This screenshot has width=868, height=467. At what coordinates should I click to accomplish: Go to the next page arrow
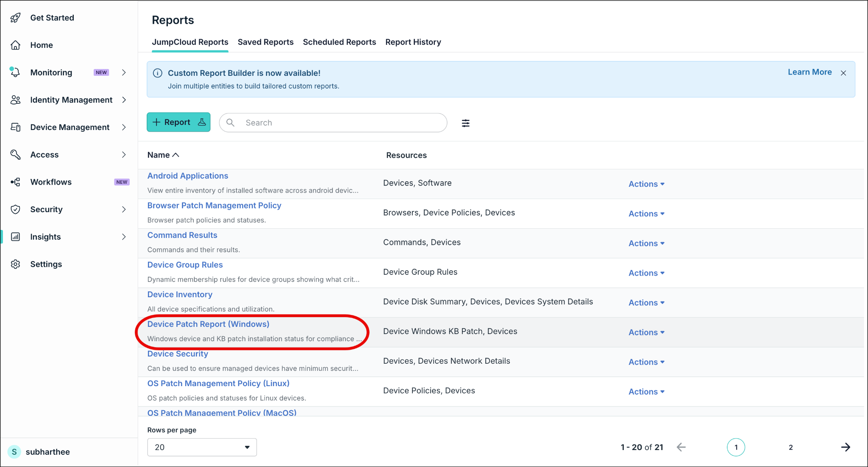(x=846, y=447)
